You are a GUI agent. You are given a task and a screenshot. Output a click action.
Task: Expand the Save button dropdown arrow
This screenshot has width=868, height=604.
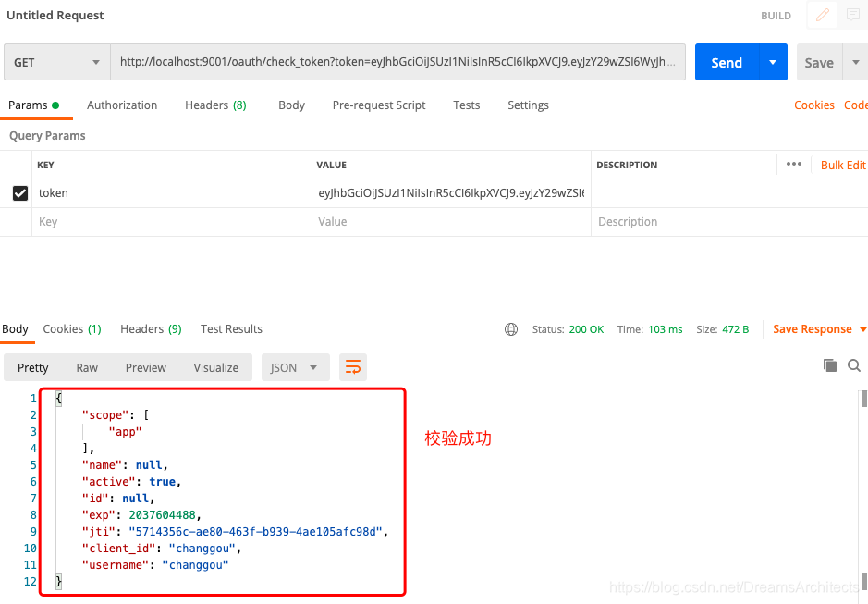pyautogui.click(x=855, y=62)
